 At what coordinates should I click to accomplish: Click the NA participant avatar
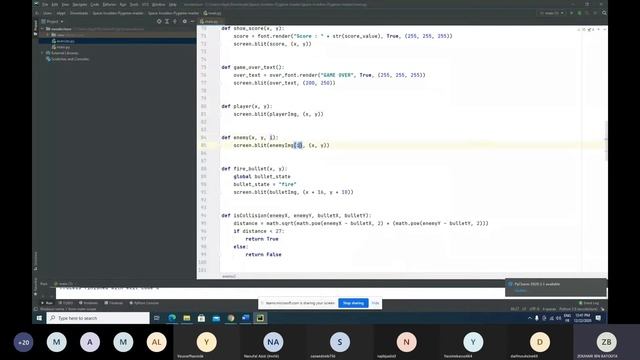pyautogui.click(x=273, y=342)
